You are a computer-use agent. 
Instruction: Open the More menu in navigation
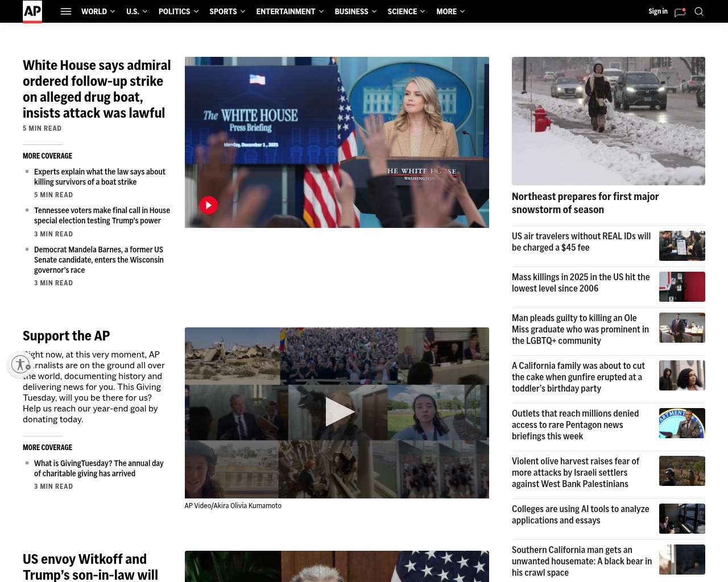click(x=450, y=11)
